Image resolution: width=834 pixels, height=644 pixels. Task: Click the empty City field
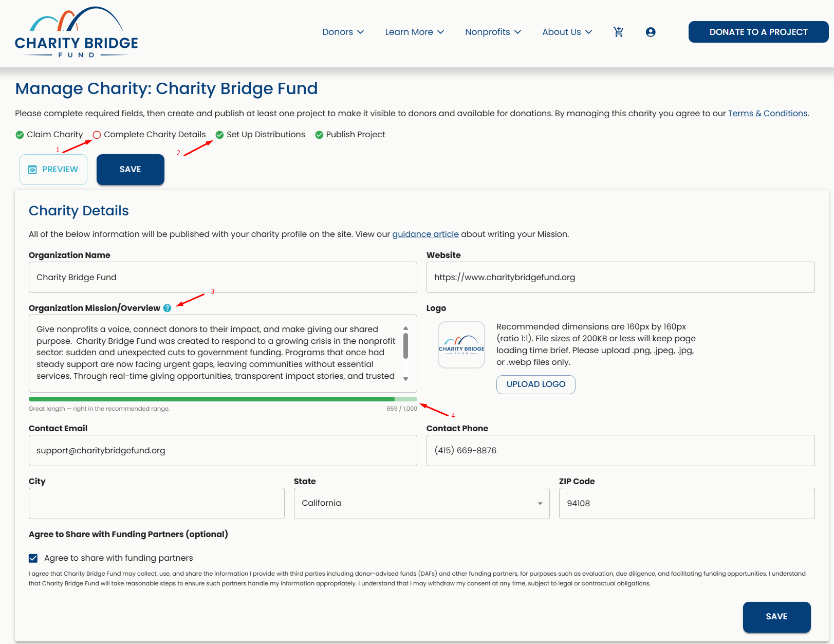tap(157, 503)
